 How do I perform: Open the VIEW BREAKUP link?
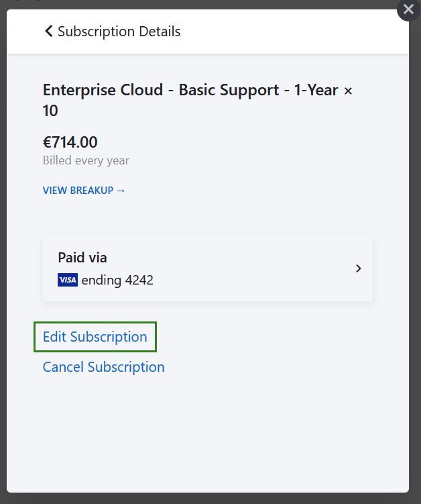tap(84, 191)
